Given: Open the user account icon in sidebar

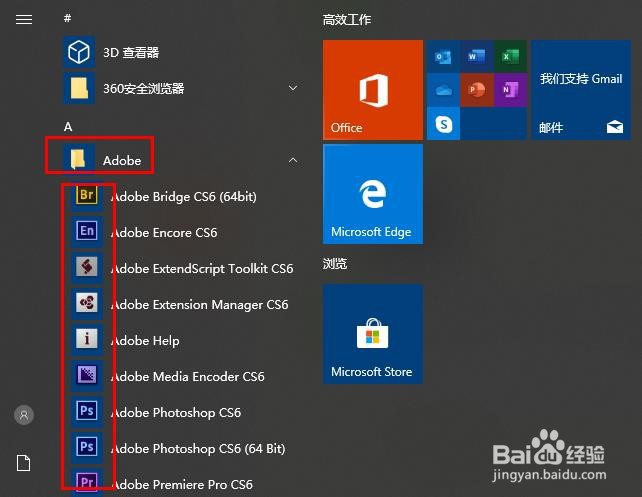Looking at the screenshot, I should [24, 415].
